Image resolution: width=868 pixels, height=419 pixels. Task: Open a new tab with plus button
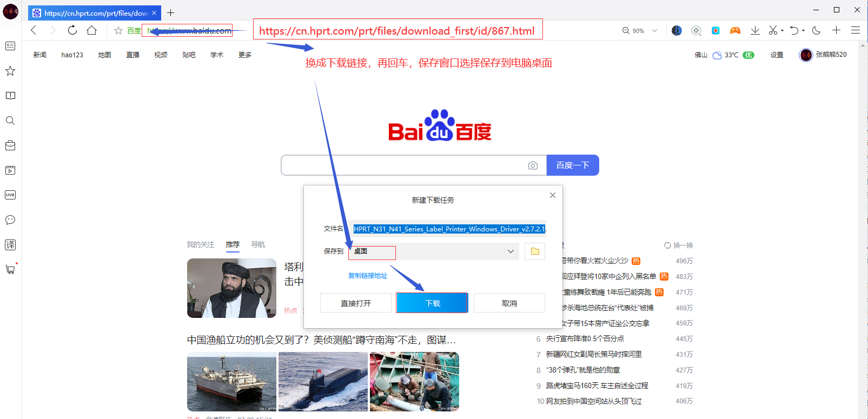tap(171, 12)
